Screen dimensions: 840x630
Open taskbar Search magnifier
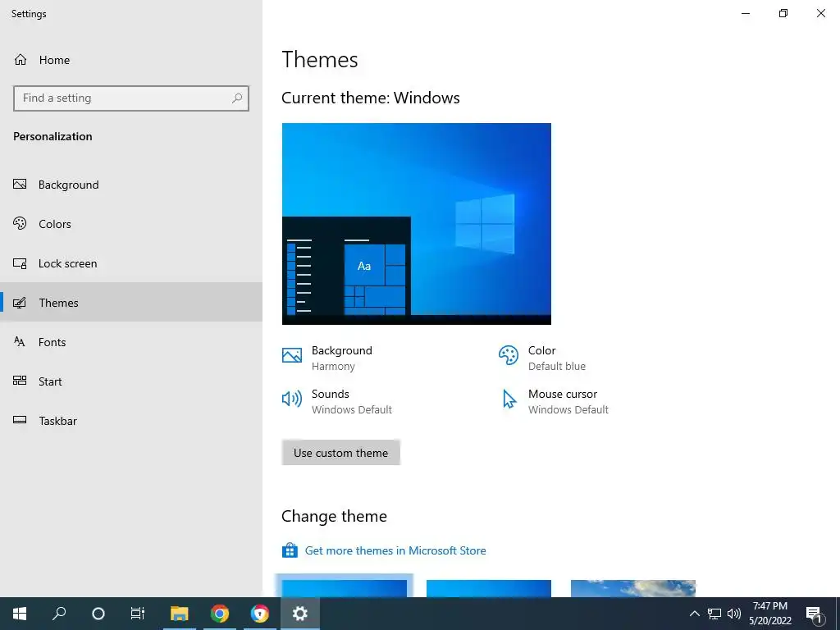coord(59,614)
